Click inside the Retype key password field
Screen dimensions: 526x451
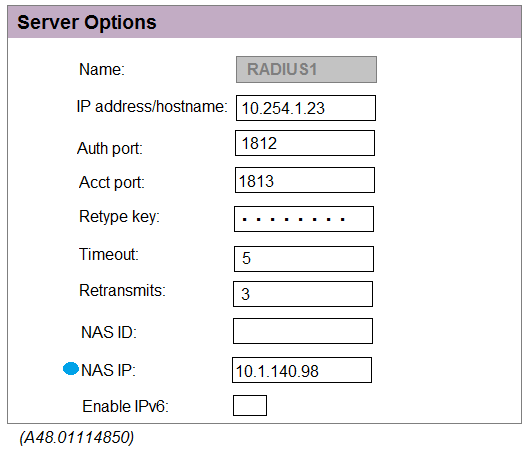click(304, 219)
